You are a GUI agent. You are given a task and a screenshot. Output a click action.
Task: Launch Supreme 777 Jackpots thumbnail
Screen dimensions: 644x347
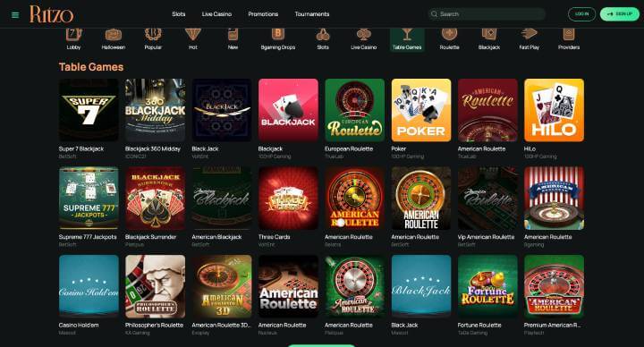(89, 199)
